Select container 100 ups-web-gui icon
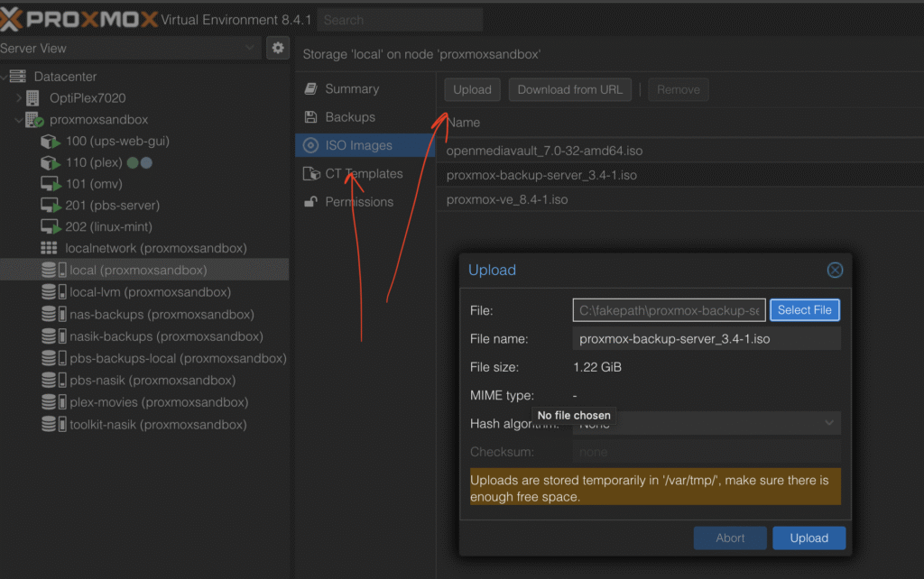Image resolution: width=924 pixels, height=579 pixels. (51, 142)
